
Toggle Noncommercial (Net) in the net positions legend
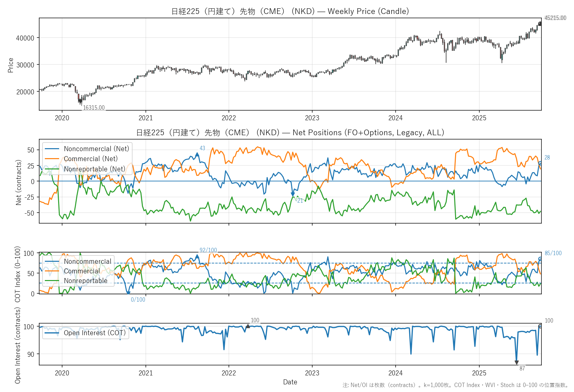pyautogui.click(x=96, y=149)
